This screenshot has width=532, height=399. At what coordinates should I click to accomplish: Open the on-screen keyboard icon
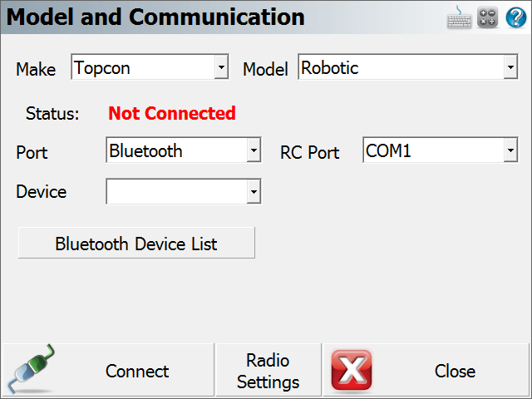(459, 17)
